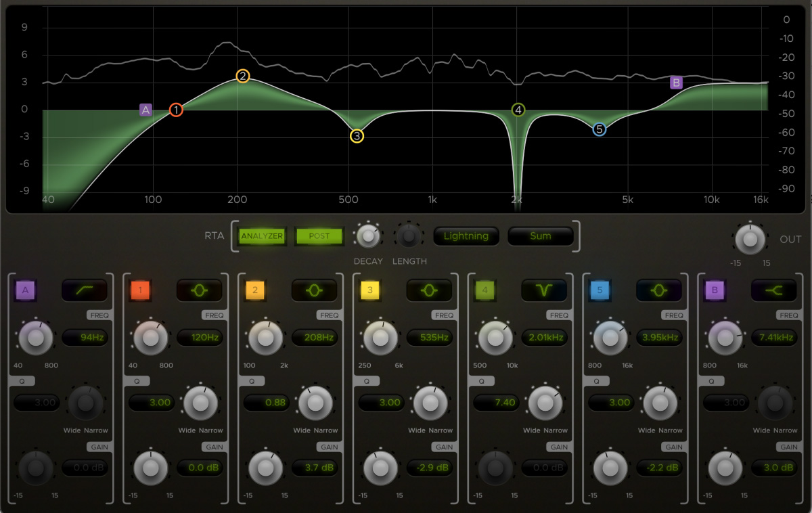The width and height of the screenshot is (812, 513).
Task: Click band 2 Q knob
Action: [315, 403]
